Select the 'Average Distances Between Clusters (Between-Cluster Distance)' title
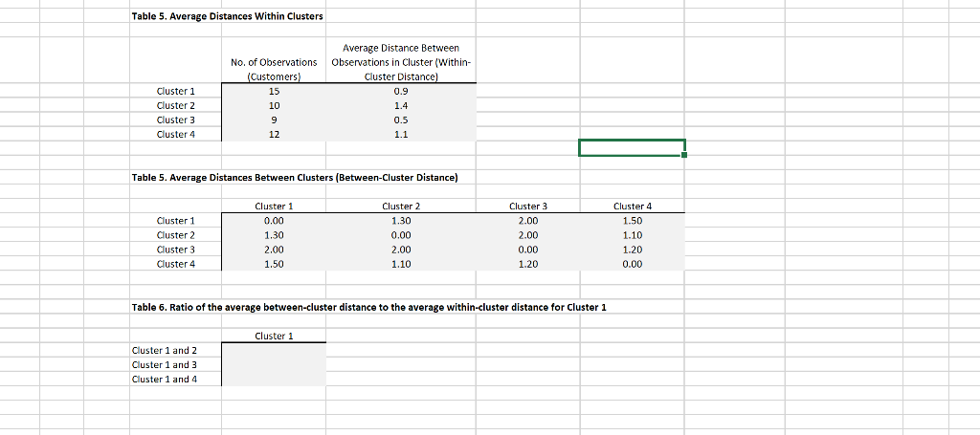The width and height of the screenshot is (980, 435). (x=295, y=178)
